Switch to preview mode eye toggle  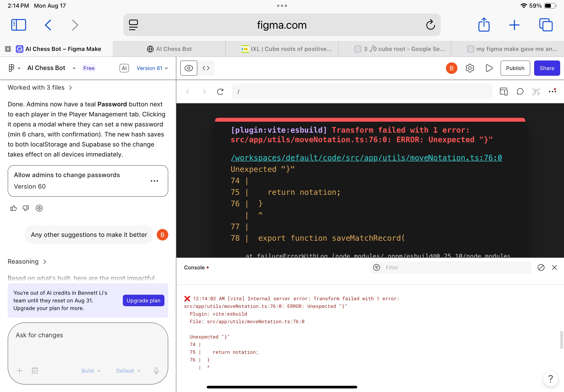[189, 68]
